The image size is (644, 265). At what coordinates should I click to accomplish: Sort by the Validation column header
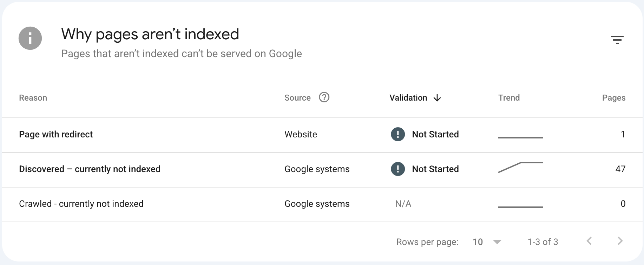pos(408,98)
